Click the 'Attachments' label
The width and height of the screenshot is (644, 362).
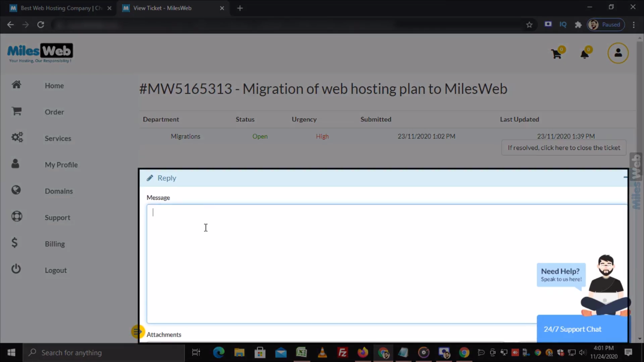click(164, 335)
